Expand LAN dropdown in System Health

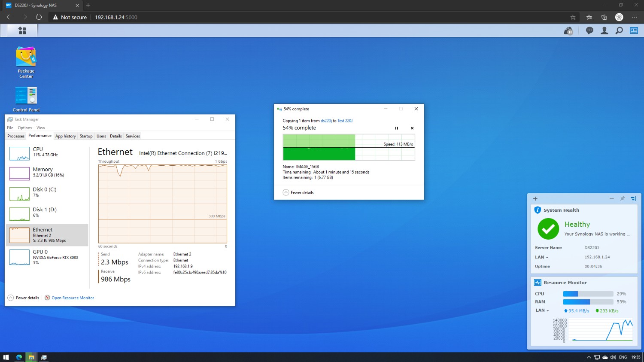pos(541,257)
